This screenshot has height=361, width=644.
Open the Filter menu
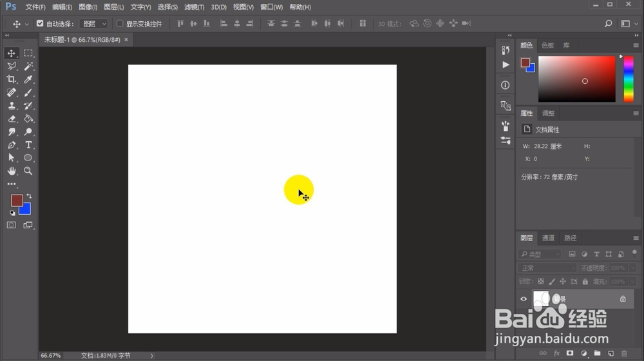(x=194, y=7)
